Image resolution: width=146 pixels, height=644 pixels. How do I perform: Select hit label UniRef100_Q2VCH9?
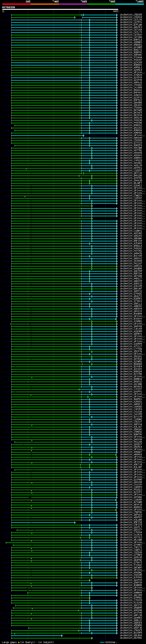[x=131, y=63]
